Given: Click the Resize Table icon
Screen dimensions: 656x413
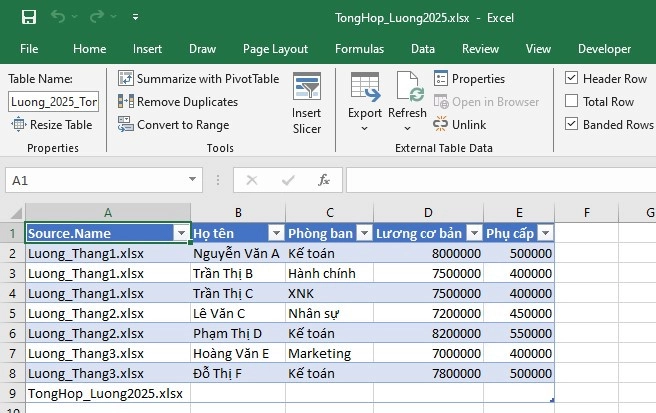Looking at the screenshot, I should point(18,124).
